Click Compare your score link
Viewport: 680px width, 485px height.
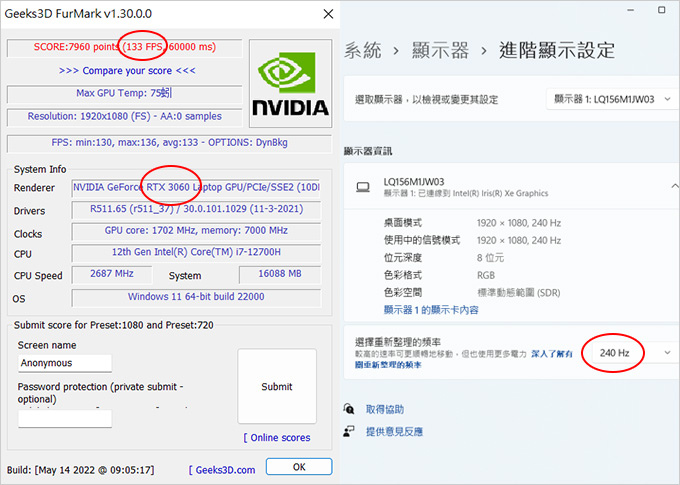(127, 70)
